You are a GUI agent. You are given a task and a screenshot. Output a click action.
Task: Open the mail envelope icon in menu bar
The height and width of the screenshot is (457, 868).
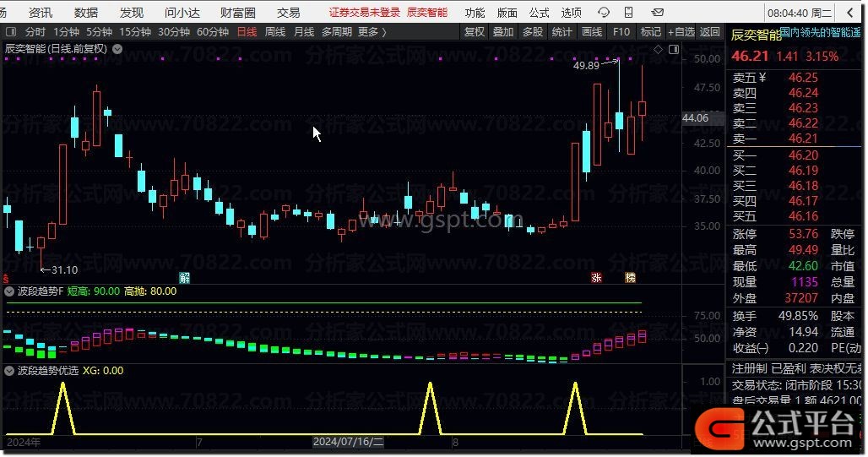point(657,12)
